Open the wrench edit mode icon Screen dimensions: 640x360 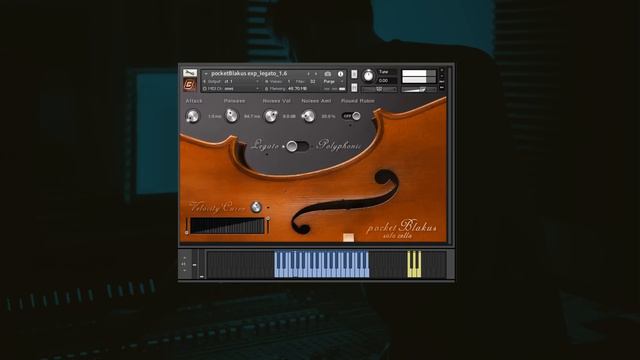(190, 73)
